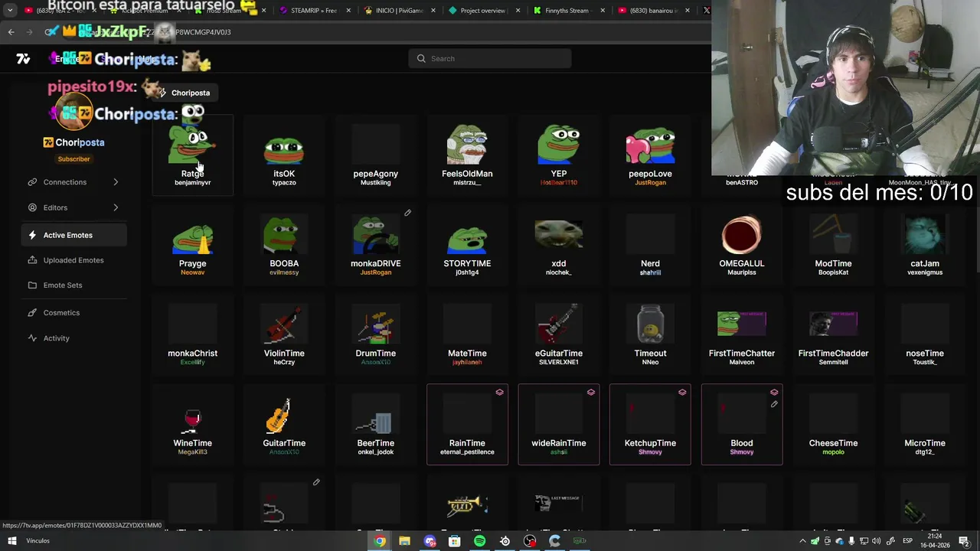980x551 pixels.
Task: Switch to the STEAMRIP browser tab
Action: point(314,11)
